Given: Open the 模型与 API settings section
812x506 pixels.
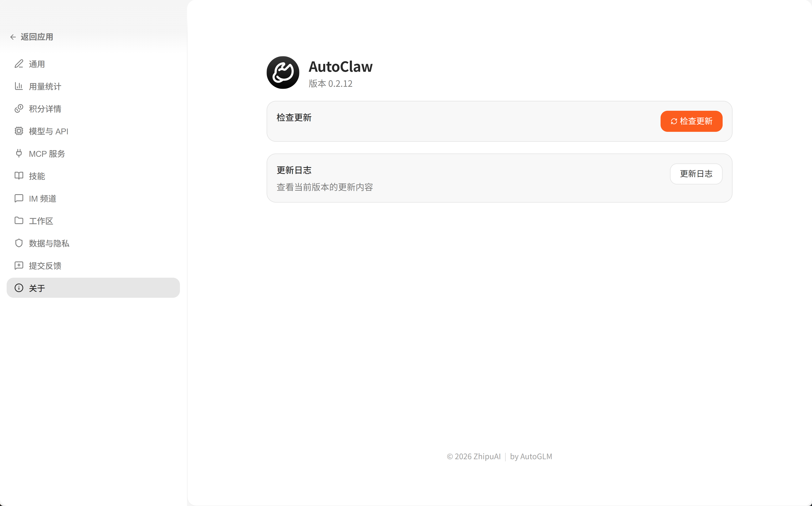Looking at the screenshot, I should point(49,131).
